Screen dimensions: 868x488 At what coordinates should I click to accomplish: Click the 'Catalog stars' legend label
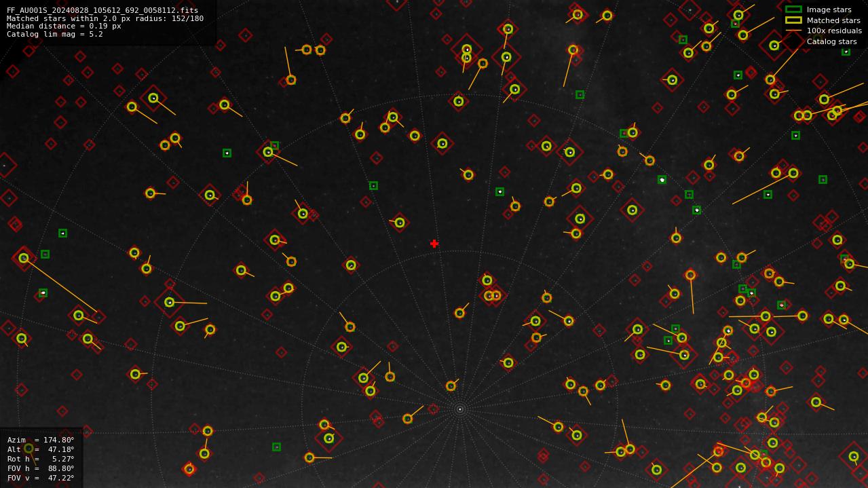pos(831,41)
